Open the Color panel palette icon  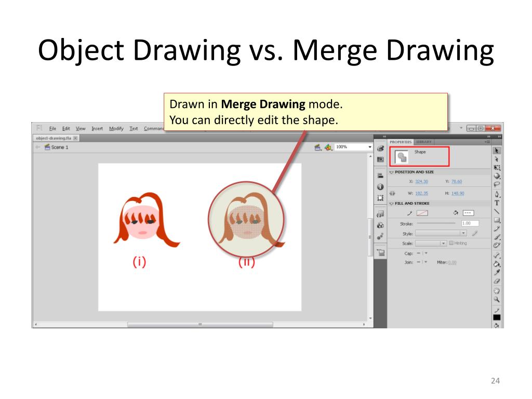point(380,149)
